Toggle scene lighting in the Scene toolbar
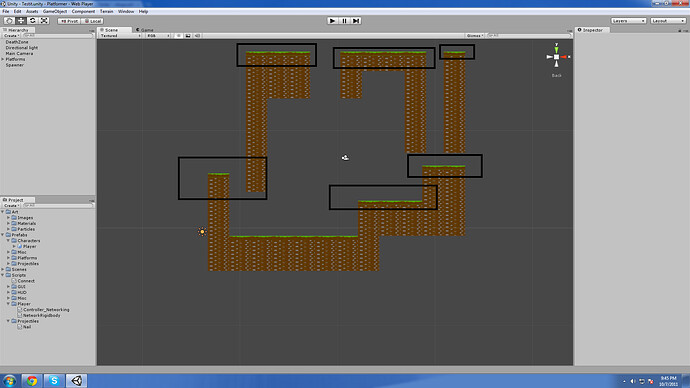 click(179, 36)
